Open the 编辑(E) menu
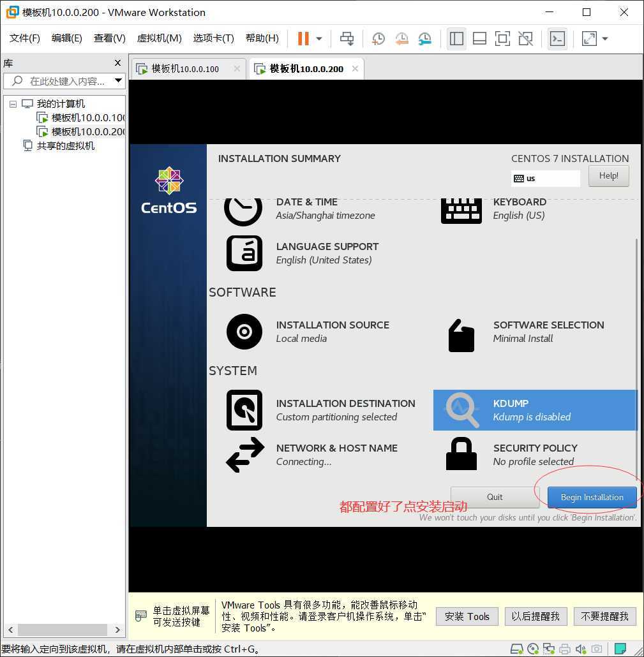The image size is (644, 657). [66, 38]
